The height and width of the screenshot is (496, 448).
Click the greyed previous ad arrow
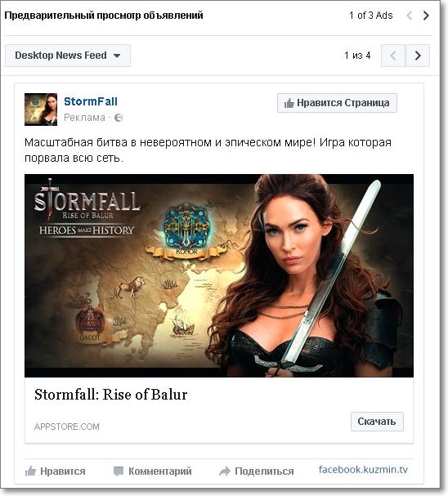pos(409,16)
